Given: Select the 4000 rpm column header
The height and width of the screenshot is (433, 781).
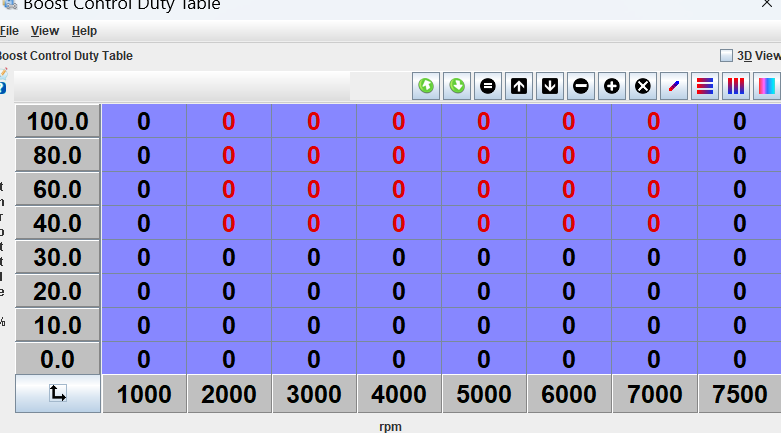Looking at the screenshot, I should (399, 394).
